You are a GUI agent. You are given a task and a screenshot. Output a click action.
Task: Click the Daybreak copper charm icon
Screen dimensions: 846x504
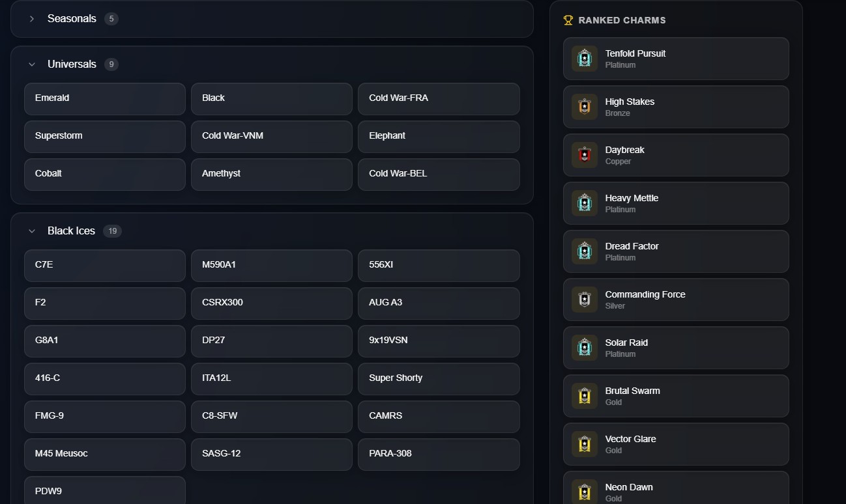tap(585, 155)
